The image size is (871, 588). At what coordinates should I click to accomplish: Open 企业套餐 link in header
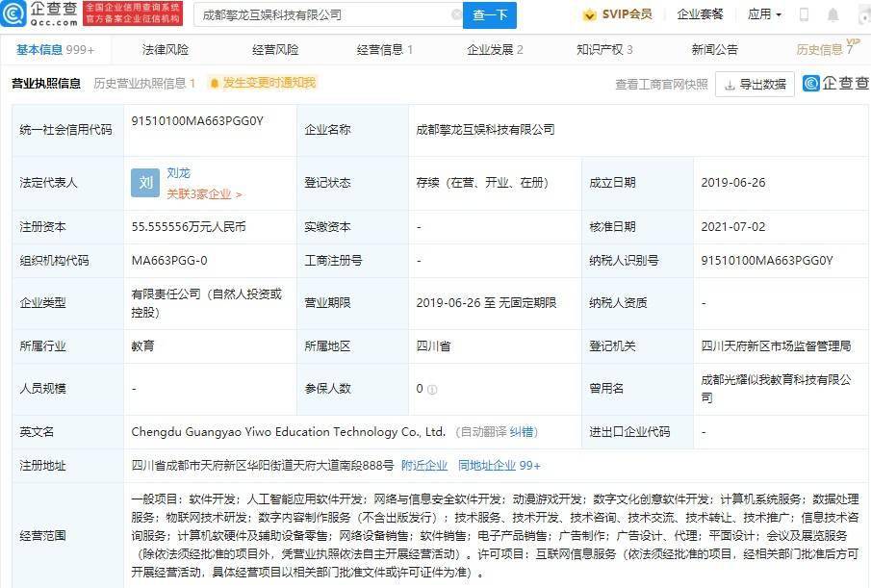tap(700, 14)
